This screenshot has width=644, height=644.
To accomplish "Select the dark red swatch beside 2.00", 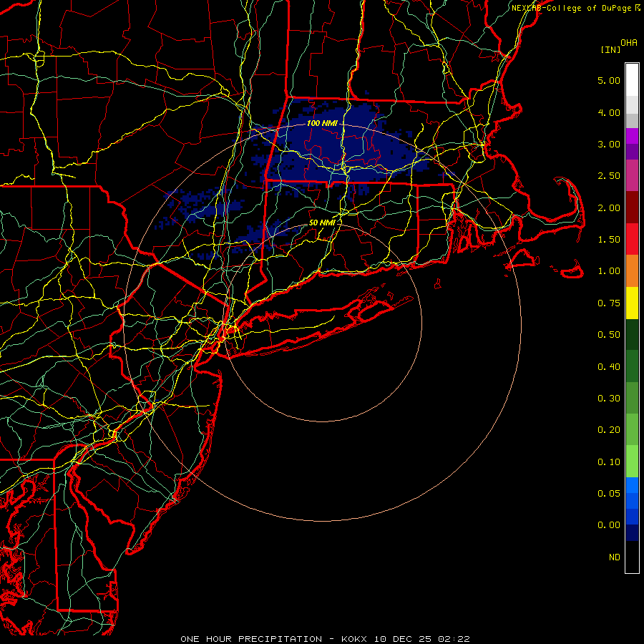I will pos(632,208).
